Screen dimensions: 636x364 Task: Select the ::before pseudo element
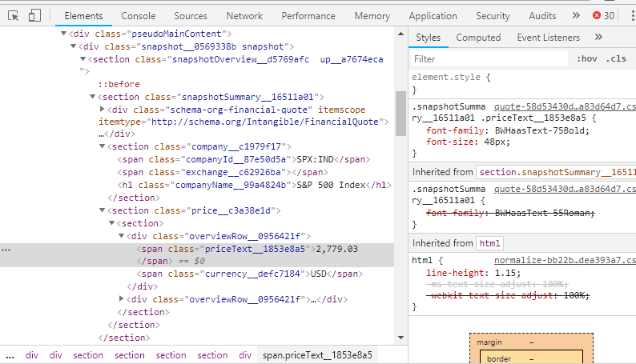tap(119, 84)
